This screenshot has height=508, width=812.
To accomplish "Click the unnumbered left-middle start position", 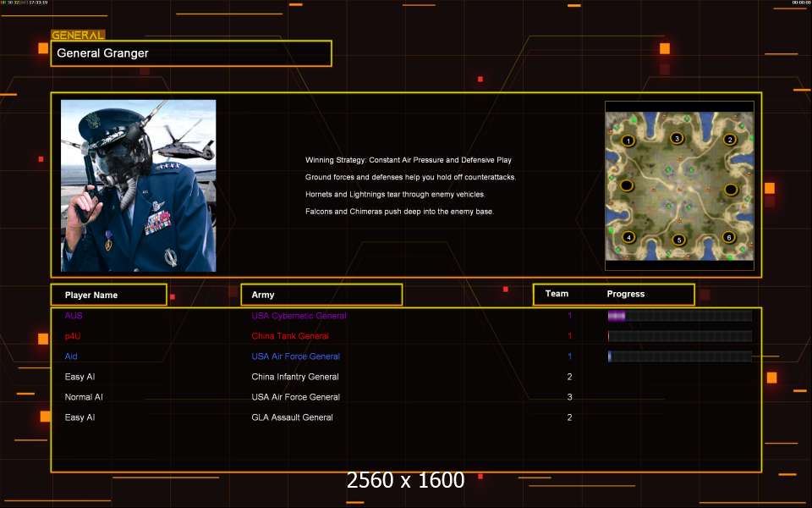I will coord(626,185).
